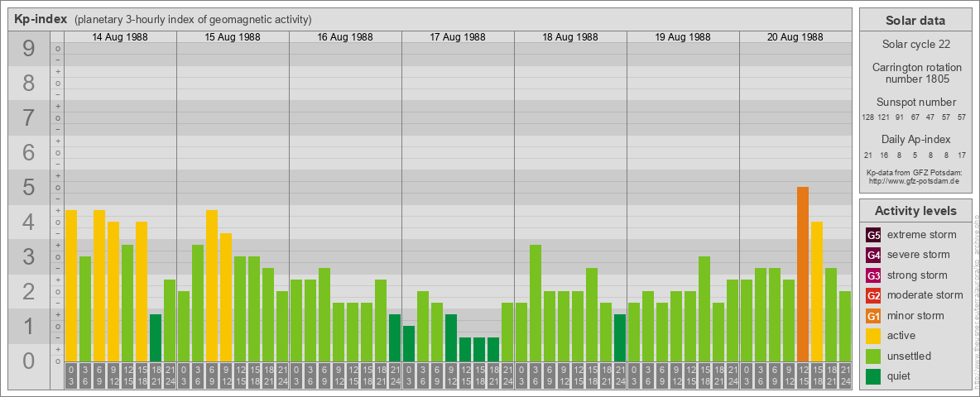Click the yellow 15-18 bar on 20 Aug 1988

[x=817, y=291]
